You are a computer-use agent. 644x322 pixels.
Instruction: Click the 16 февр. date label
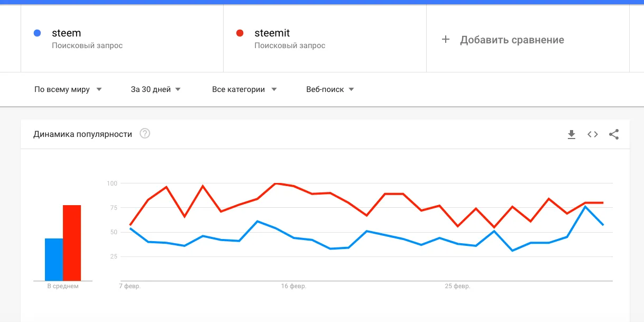pyautogui.click(x=294, y=287)
